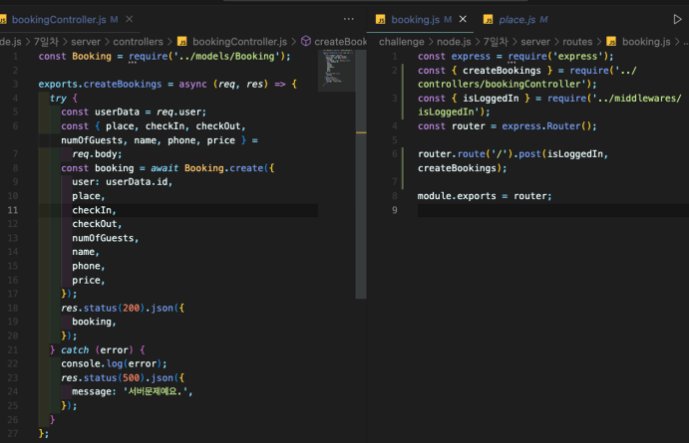Screen dimensions: 689x443
Task: Select 'controllers' in the left breadcrumb
Action: (x=138, y=42)
